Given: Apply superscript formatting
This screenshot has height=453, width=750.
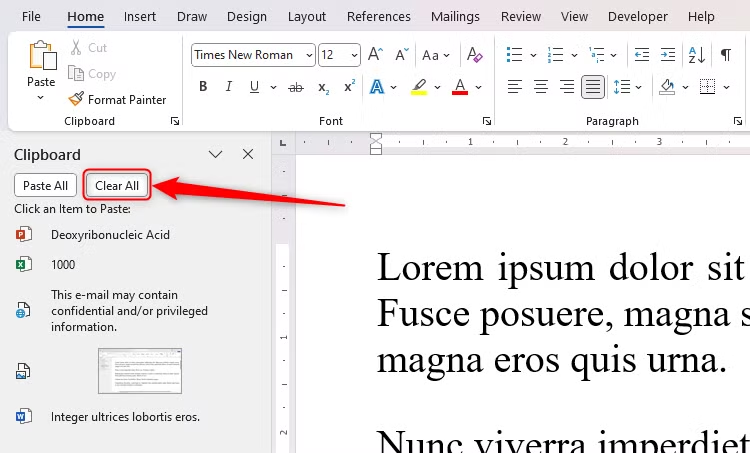Looking at the screenshot, I should tap(350, 86).
